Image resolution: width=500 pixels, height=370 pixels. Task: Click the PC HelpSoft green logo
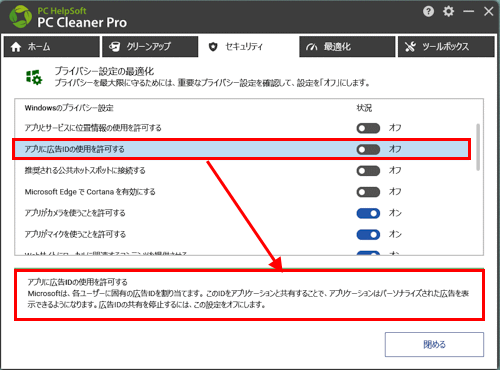coord(21,16)
